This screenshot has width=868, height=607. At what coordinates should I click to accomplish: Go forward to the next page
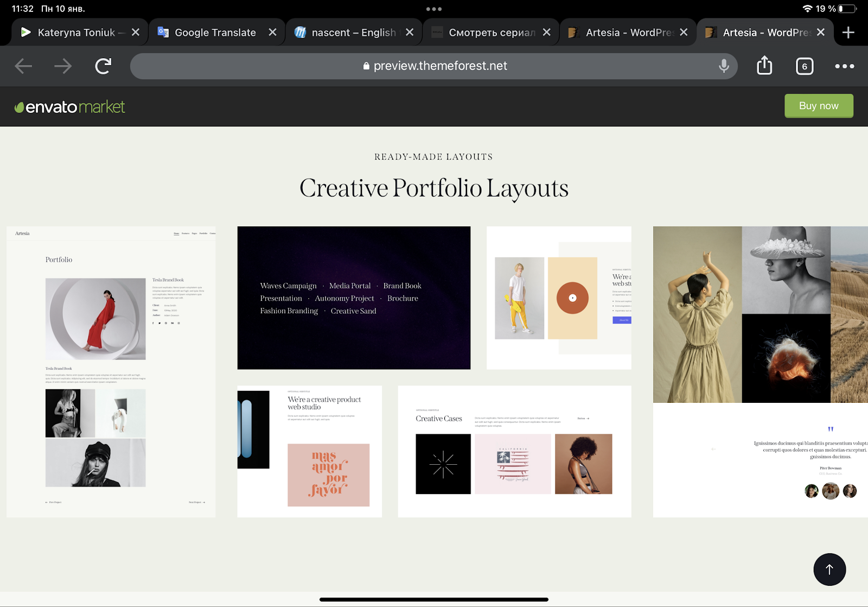coord(63,66)
